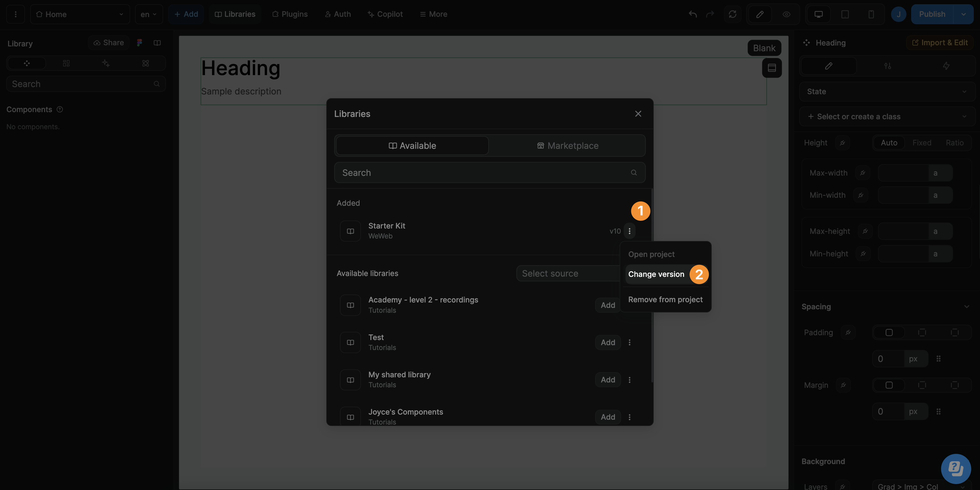This screenshot has width=980, height=490.
Task: Click the Import & Edit button
Action: tap(940, 43)
